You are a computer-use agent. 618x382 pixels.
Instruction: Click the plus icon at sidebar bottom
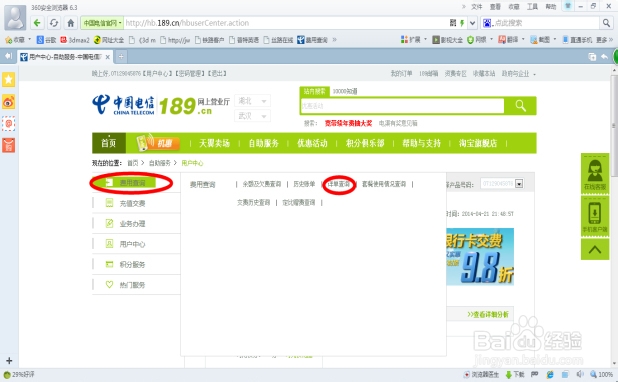click(9, 360)
